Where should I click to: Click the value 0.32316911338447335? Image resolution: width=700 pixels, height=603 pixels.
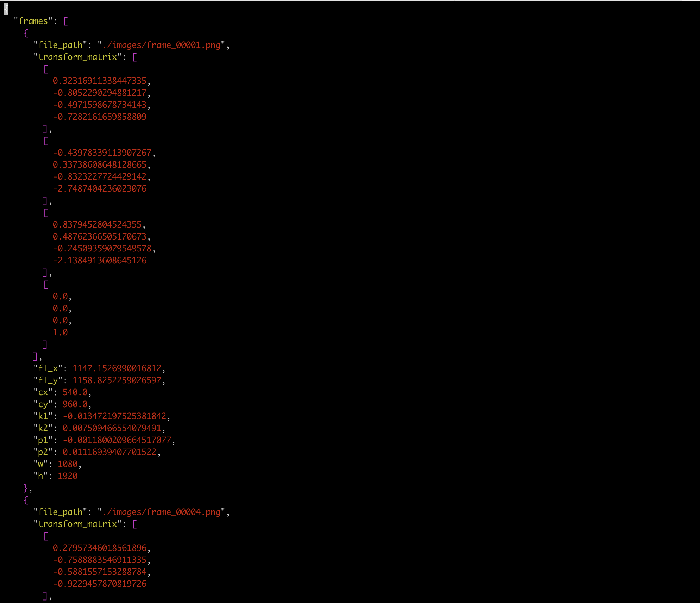pyautogui.click(x=99, y=81)
